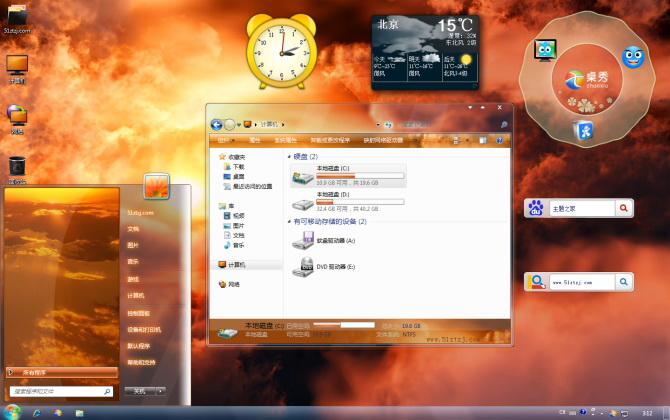Open Internet Explorer from the taskbar
This screenshot has width=670, height=420.
coord(37,413)
